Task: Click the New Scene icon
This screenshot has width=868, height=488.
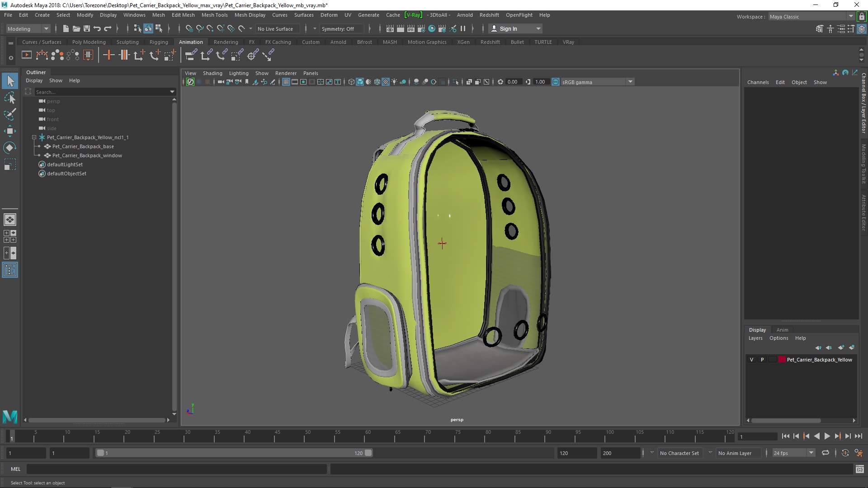Action: pyautogui.click(x=66, y=28)
